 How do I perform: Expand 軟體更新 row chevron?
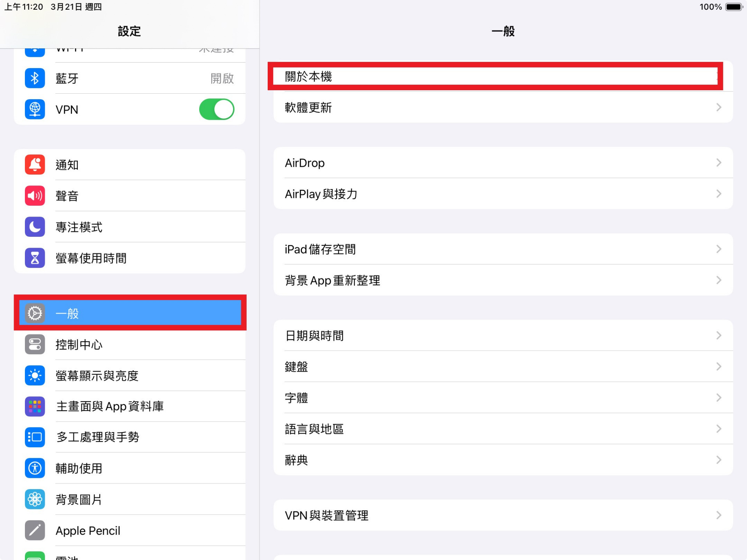pos(718,107)
